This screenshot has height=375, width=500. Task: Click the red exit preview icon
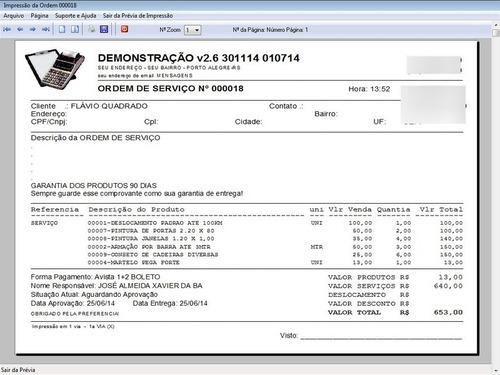tap(124, 29)
